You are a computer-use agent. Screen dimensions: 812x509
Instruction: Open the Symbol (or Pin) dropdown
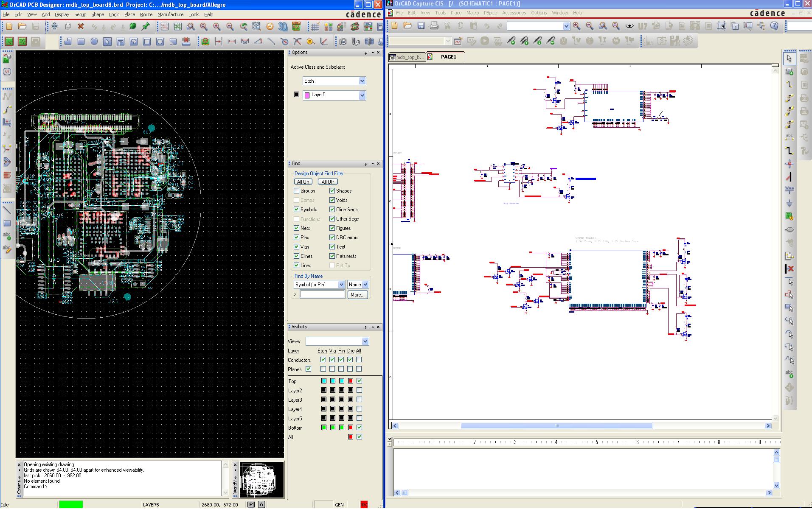tap(341, 285)
